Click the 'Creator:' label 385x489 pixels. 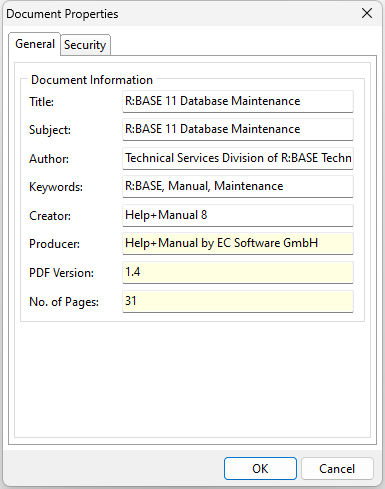(x=50, y=216)
